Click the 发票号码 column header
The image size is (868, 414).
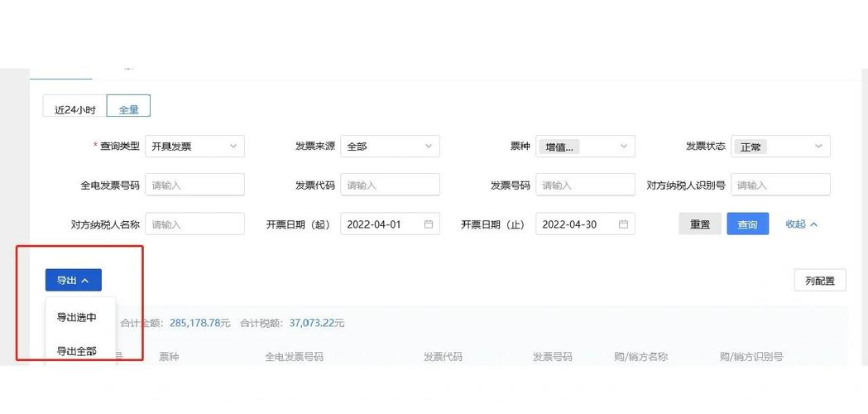[552, 356]
